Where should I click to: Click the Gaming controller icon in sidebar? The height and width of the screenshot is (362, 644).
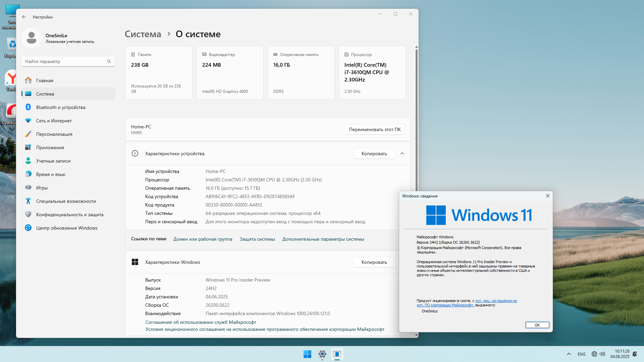[x=28, y=188]
